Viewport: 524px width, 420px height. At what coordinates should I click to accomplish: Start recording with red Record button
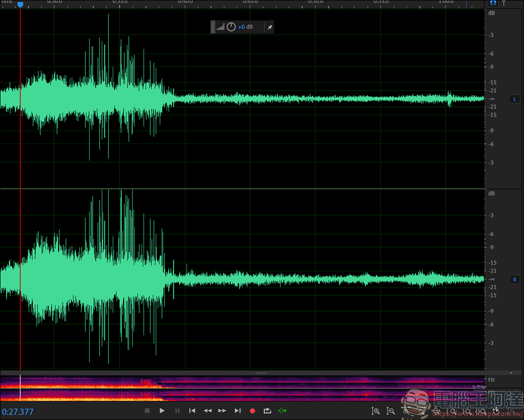coord(253,411)
